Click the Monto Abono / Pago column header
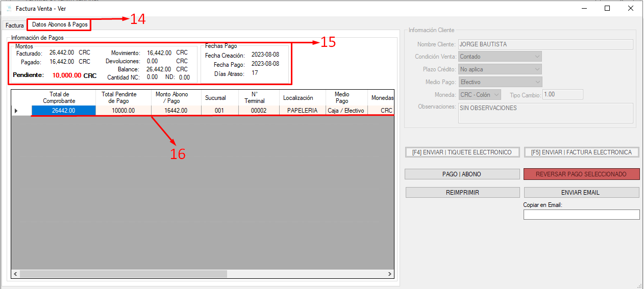Viewport: 644px width, 289px height. tap(176, 98)
